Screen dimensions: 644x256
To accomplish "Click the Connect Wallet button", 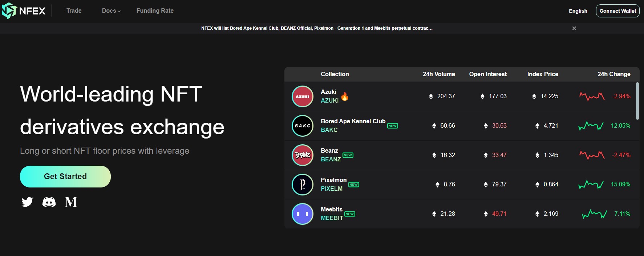I will pos(618,11).
